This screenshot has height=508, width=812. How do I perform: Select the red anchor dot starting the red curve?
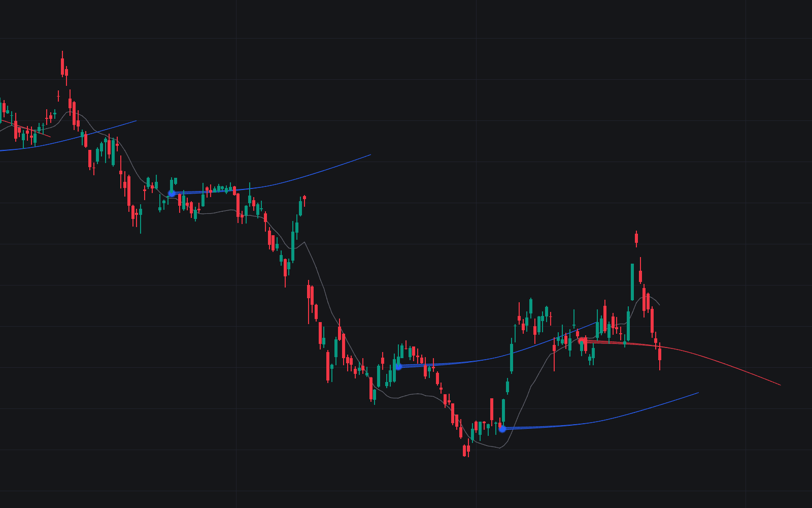581,340
